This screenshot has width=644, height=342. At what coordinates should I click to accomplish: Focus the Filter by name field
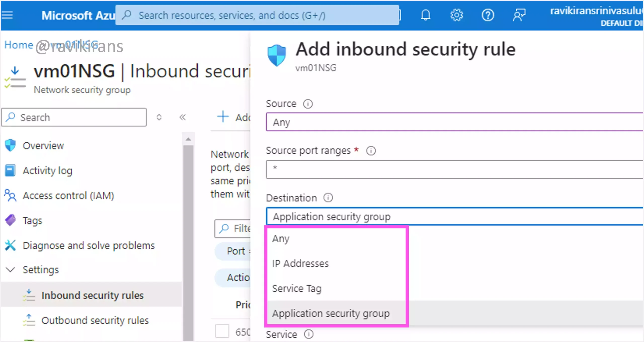233,229
